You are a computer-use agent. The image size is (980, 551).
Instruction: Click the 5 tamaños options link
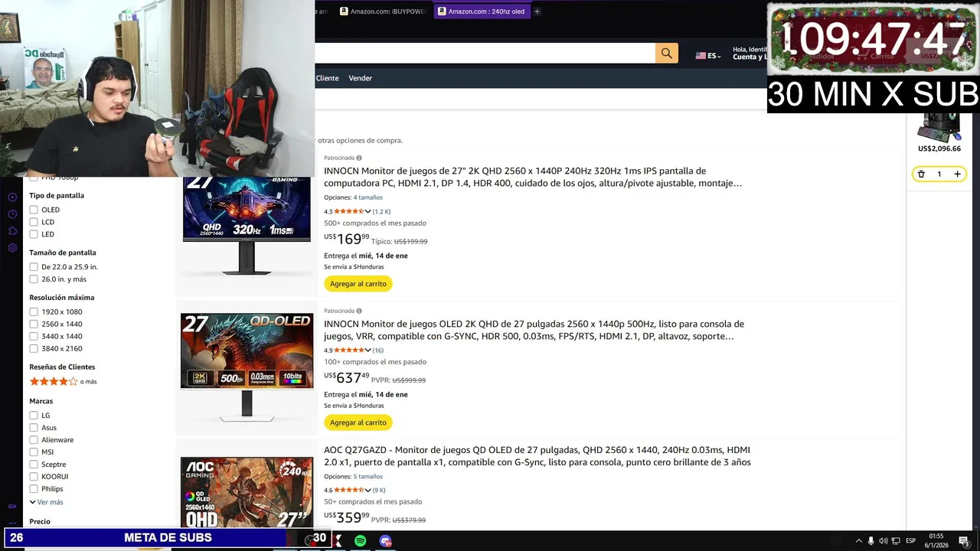coord(367,476)
